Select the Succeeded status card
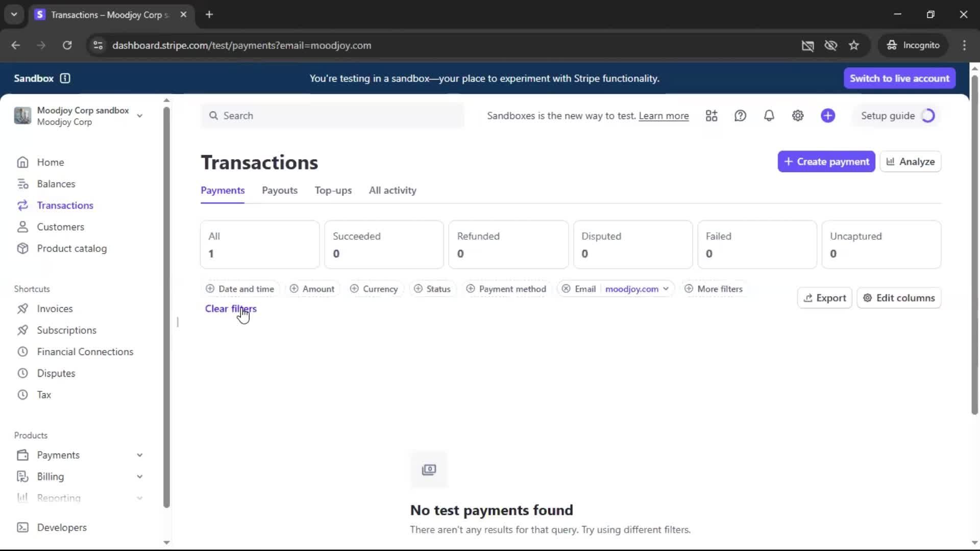Image resolution: width=980 pixels, height=551 pixels. [x=384, y=245]
